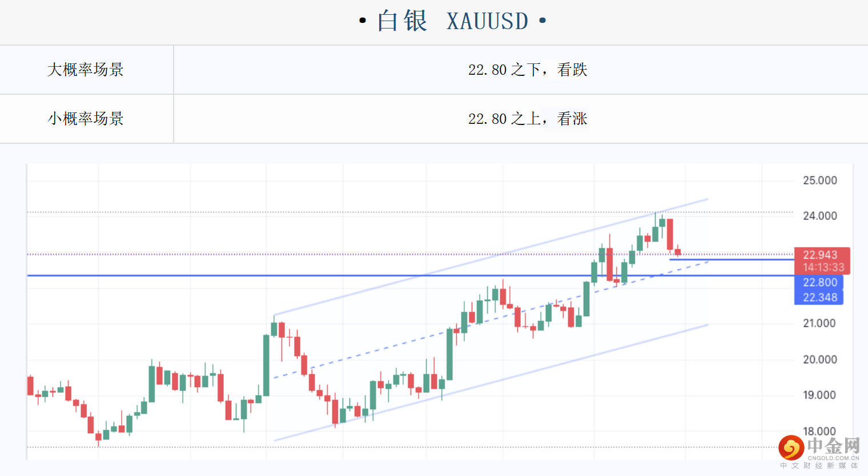Viewport: 868px width, 476px height.
Task: Click the 中金网 watermark text
Action: 833,445
